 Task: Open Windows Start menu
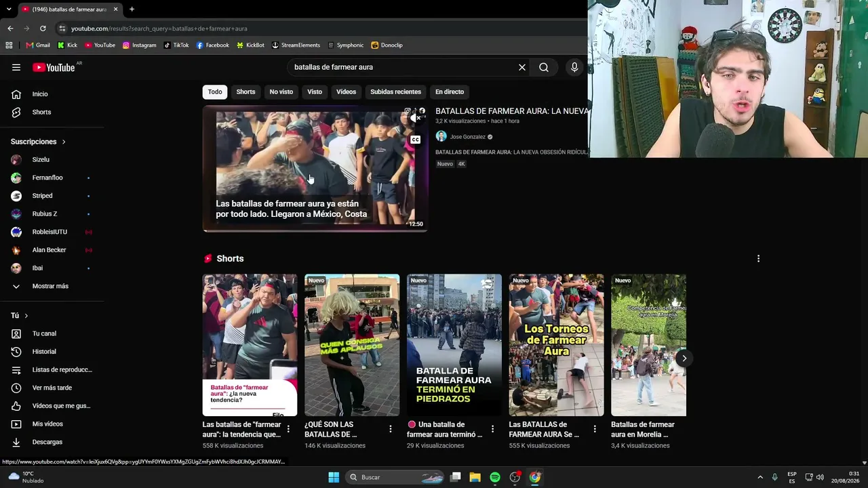pyautogui.click(x=334, y=477)
